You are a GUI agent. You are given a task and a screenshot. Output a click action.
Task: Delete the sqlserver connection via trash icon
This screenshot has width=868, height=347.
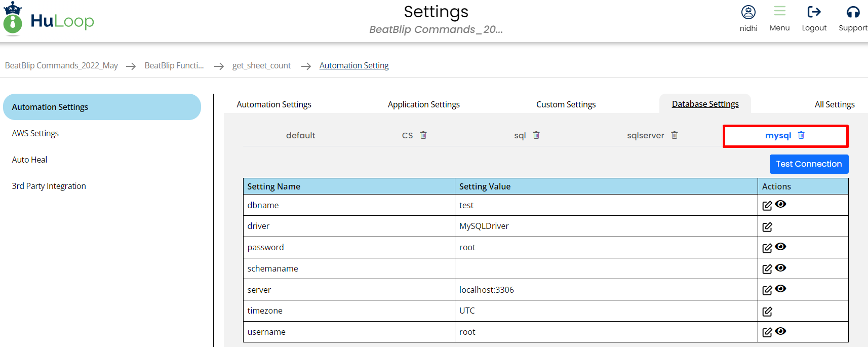click(x=674, y=135)
